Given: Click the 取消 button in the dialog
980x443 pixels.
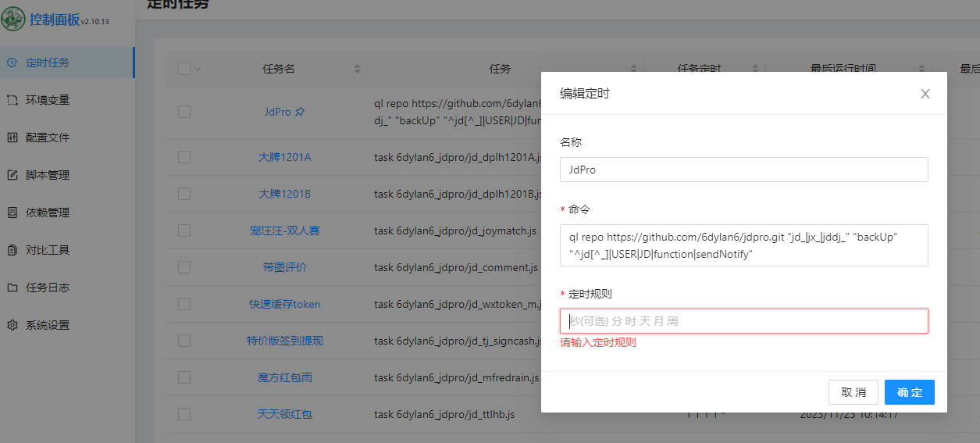Looking at the screenshot, I should coord(853,392).
